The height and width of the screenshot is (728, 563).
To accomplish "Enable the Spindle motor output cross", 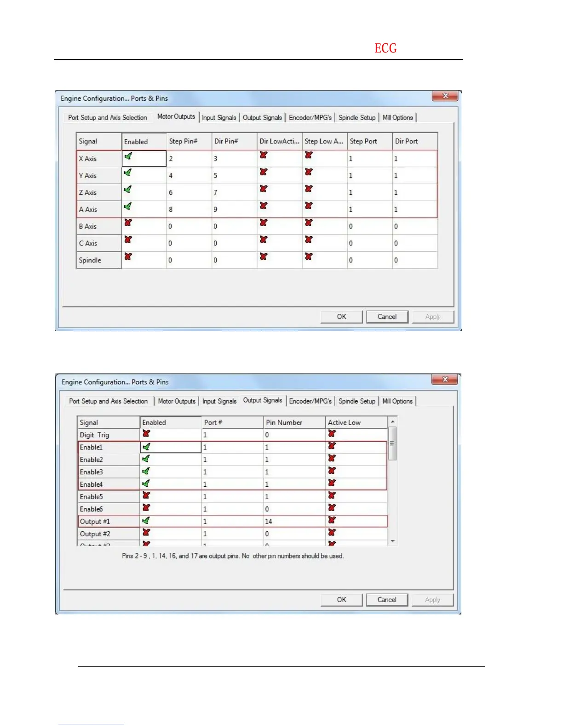I will pos(128,256).
